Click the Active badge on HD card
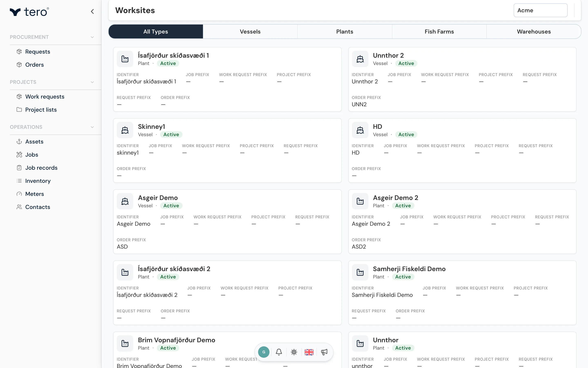588x368 pixels. pos(406,135)
